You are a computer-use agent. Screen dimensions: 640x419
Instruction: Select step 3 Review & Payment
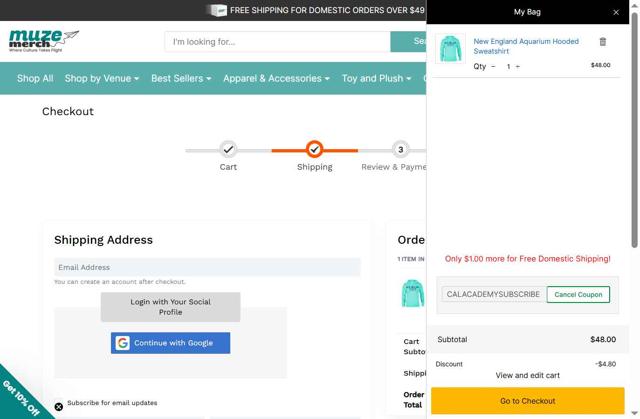click(x=400, y=150)
